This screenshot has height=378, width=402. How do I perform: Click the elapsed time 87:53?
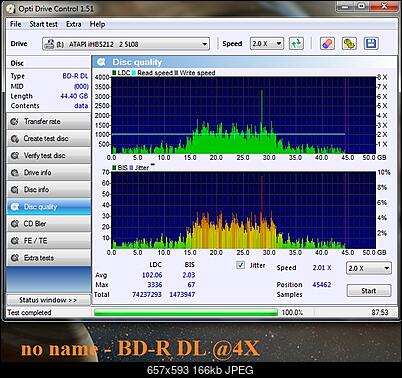click(x=380, y=312)
